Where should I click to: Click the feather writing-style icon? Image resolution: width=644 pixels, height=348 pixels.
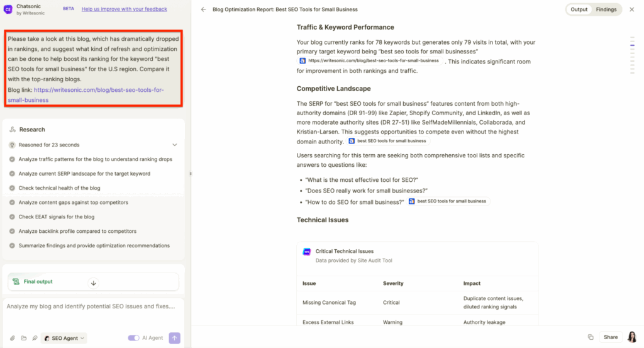click(35, 338)
